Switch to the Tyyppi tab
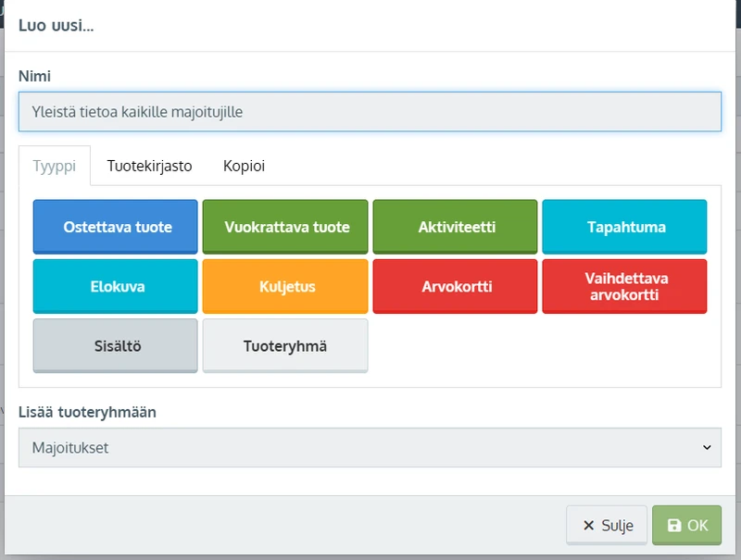This screenshot has width=741, height=560. point(55,166)
